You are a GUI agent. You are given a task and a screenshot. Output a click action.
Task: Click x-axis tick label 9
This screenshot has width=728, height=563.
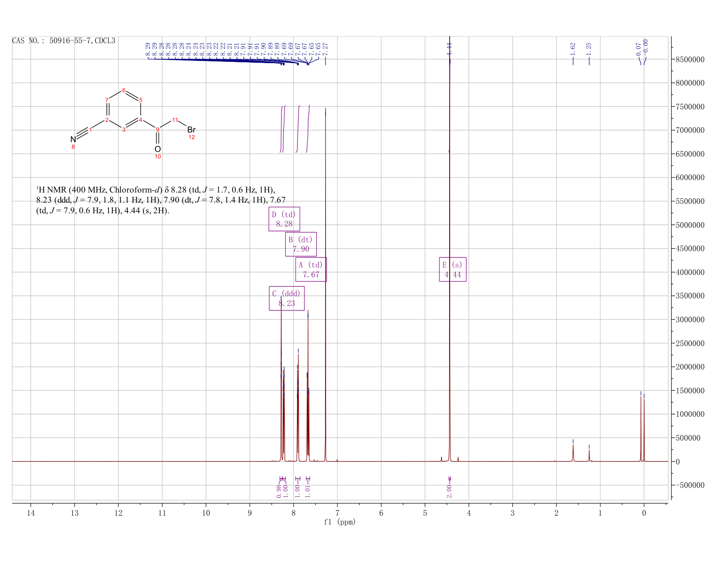point(250,513)
